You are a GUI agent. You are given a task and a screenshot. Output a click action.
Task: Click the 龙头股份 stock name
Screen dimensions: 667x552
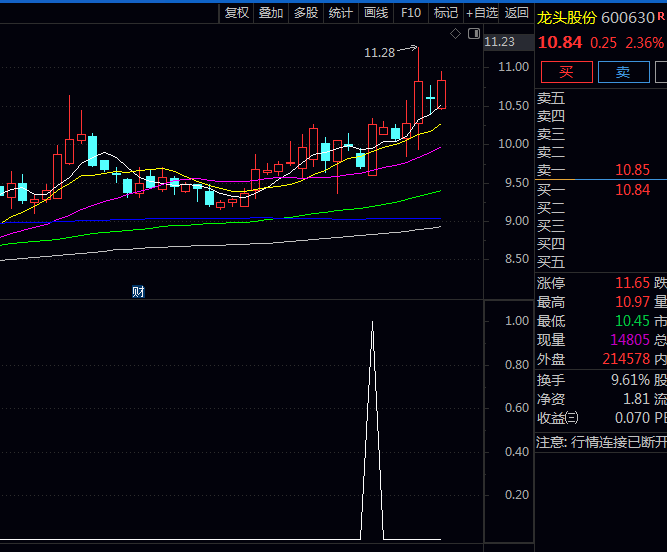[x=566, y=18]
